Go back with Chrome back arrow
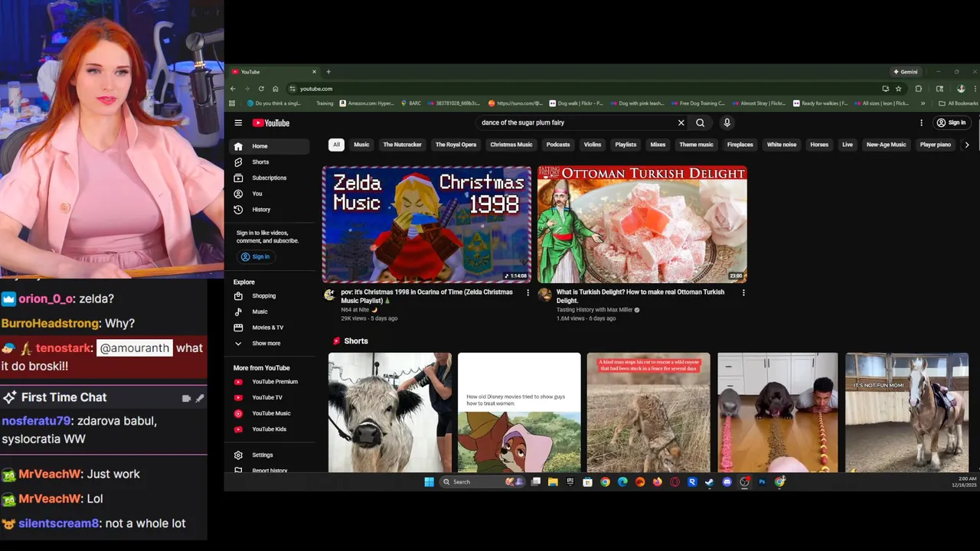980x551 pixels. [x=233, y=89]
